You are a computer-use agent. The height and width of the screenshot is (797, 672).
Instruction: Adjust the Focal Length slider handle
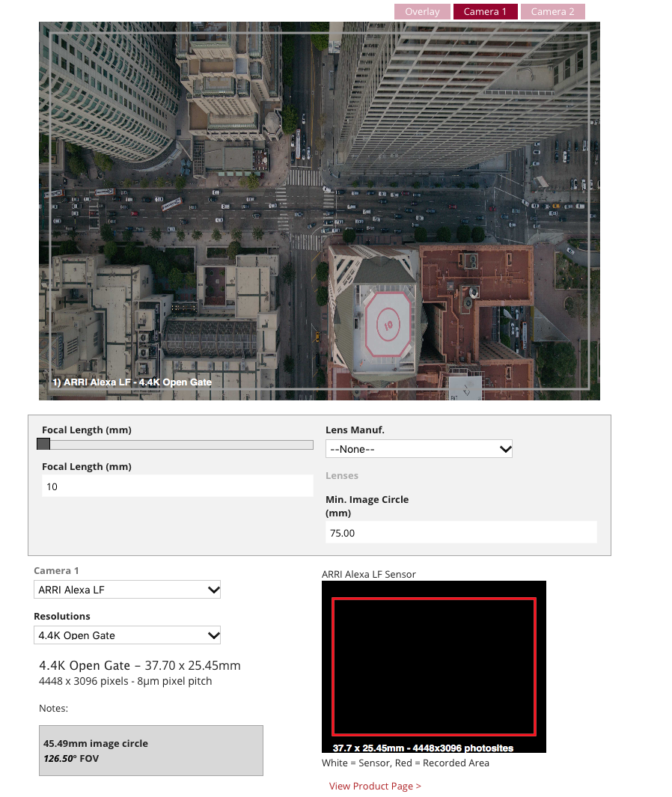pos(43,444)
